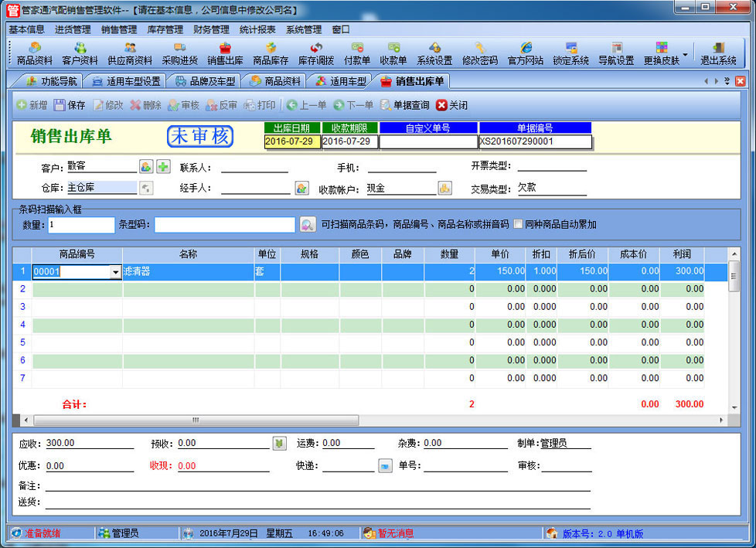The height and width of the screenshot is (548, 756).
Task: Open the 库存管理 menu
Action: (x=165, y=29)
